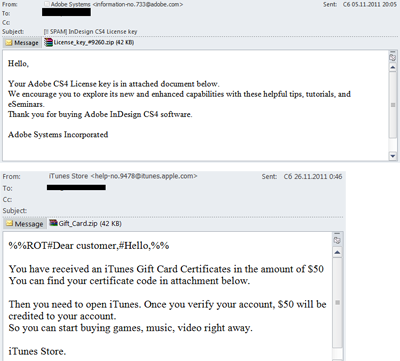Click the Adobe Systems Incorporated signature line
This screenshot has width=400, height=361.
[58, 135]
